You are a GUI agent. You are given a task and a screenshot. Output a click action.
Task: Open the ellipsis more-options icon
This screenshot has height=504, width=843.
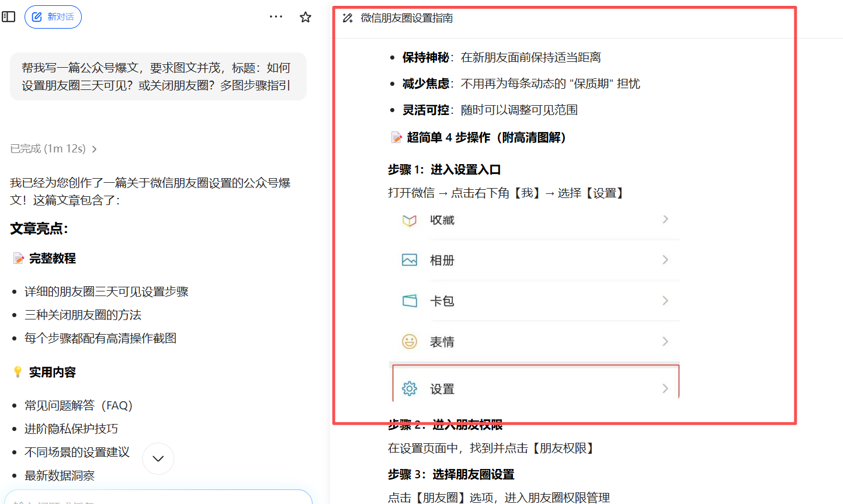pos(275,16)
